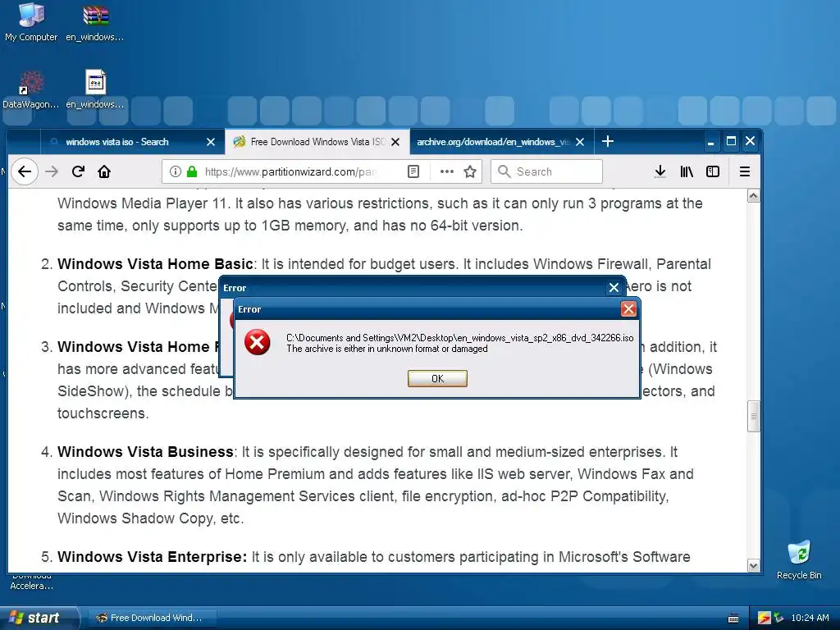Close the front Error dialog
Viewport: 840px width, 630px height.
coord(628,309)
